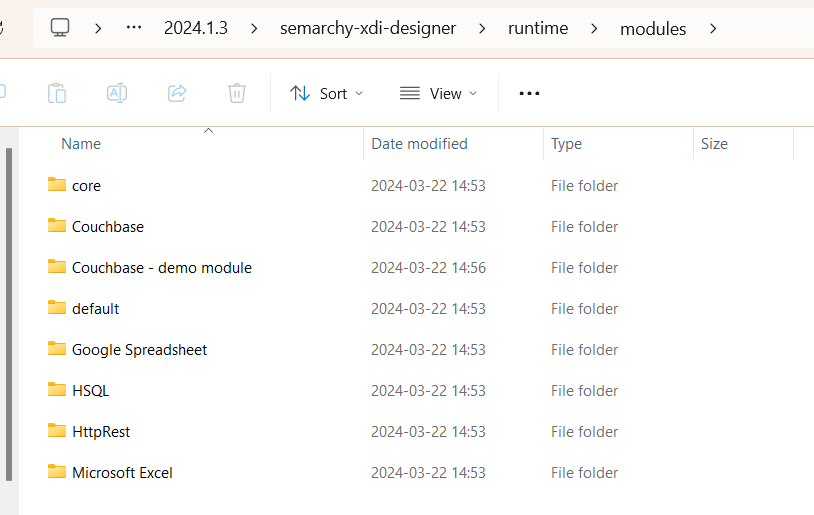Image resolution: width=814 pixels, height=515 pixels.
Task: Click the Delete trash can icon
Action: pos(237,93)
